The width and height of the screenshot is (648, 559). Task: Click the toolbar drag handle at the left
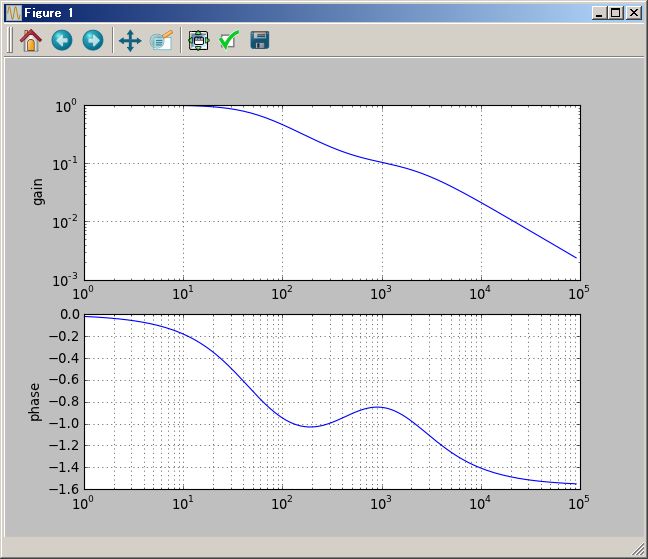tap(10, 40)
